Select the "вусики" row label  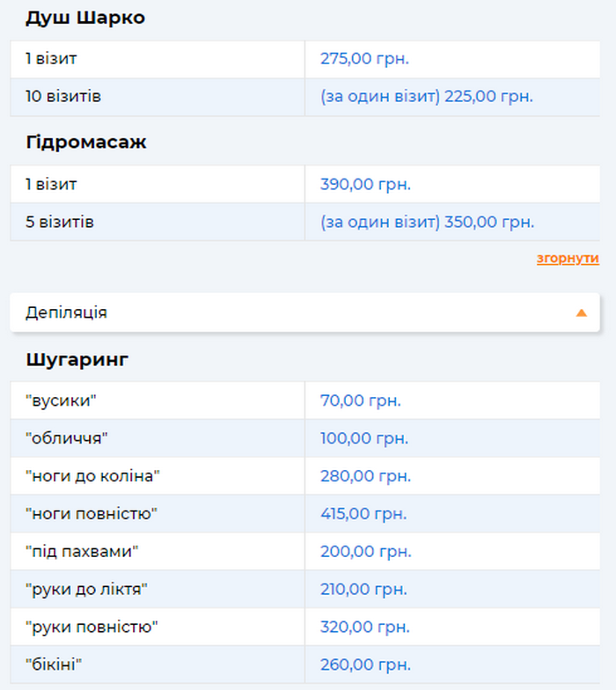pyautogui.click(x=61, y=401)
